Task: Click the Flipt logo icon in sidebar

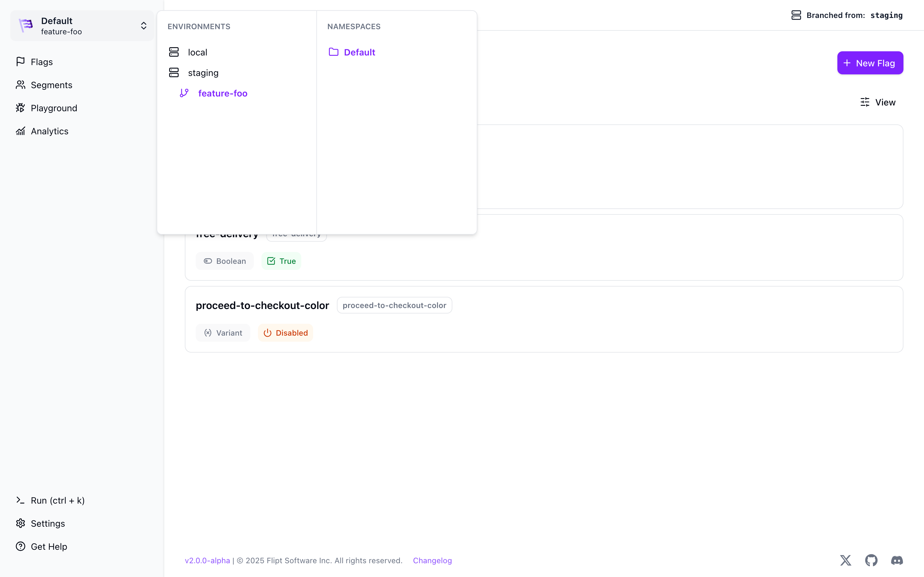Action: (26, 26)
